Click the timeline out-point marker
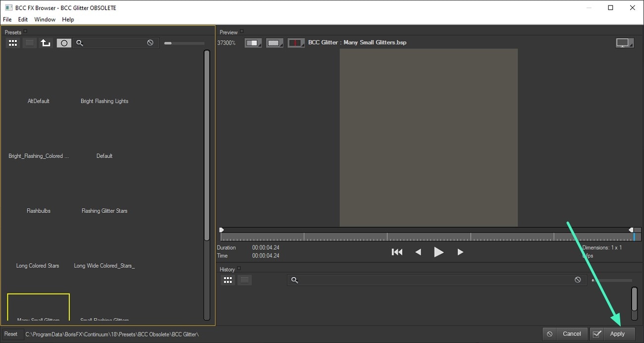This screenshot has width=644, height=343. coord(631,230)
